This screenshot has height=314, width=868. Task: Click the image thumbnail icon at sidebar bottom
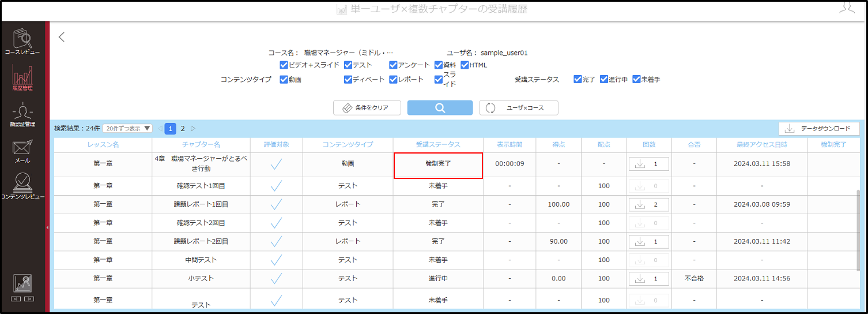[22, 284]
